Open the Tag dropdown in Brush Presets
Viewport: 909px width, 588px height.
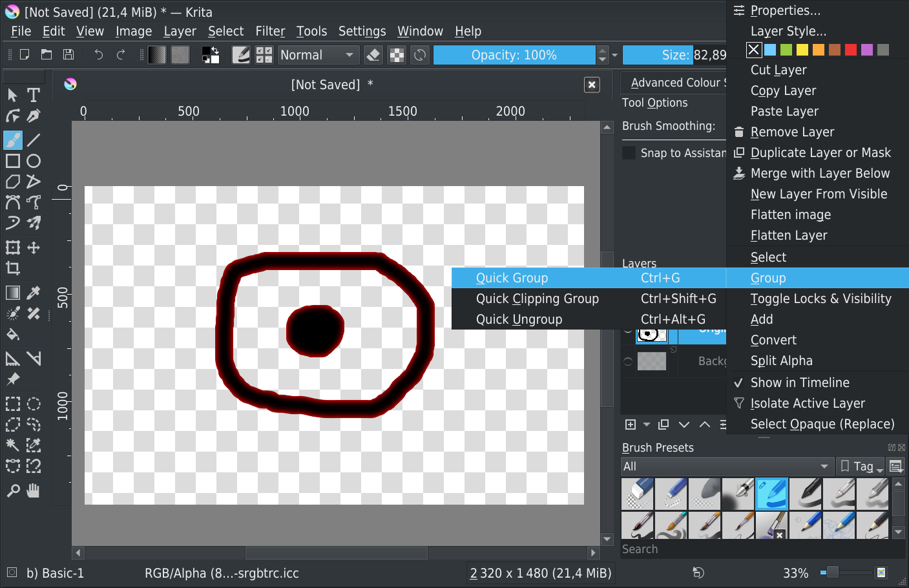pos(861,467)
